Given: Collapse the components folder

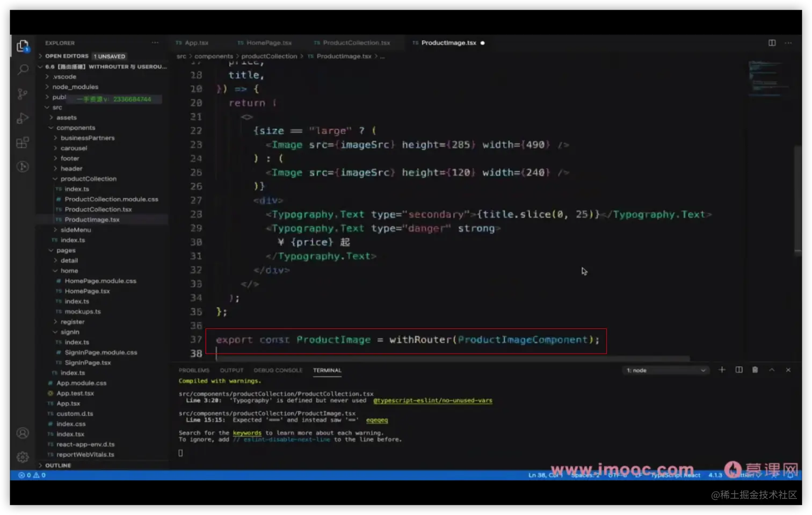Looking at the screenshot, I should point(76,128).
